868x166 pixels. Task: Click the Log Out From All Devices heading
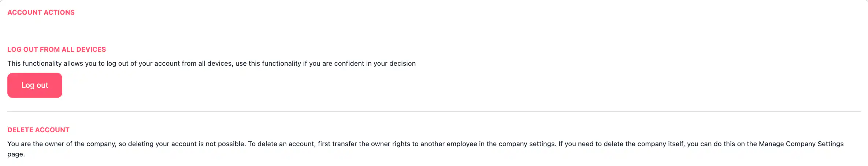[x=57, y=50]
